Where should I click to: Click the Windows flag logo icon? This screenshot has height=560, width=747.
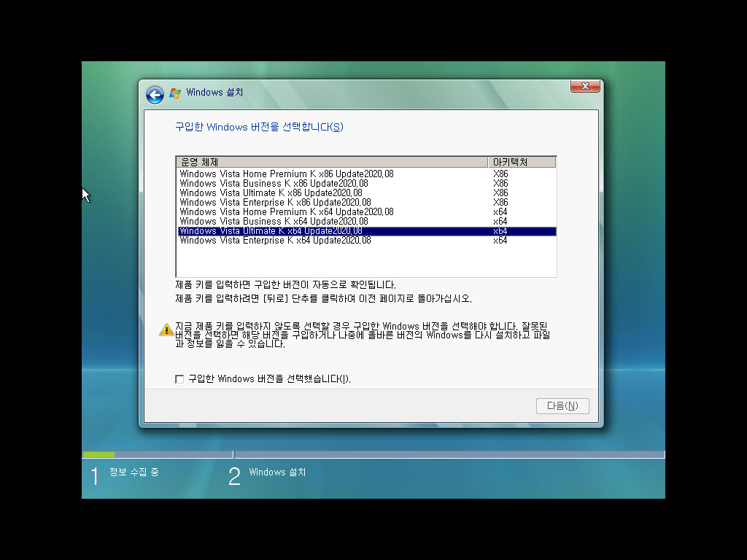175,93
